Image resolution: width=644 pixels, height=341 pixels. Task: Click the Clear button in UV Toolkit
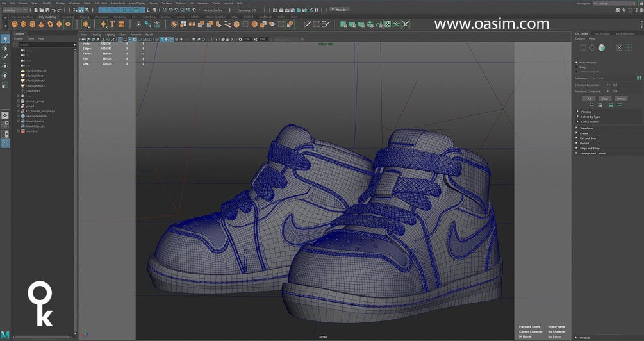(x=605, y=99)
